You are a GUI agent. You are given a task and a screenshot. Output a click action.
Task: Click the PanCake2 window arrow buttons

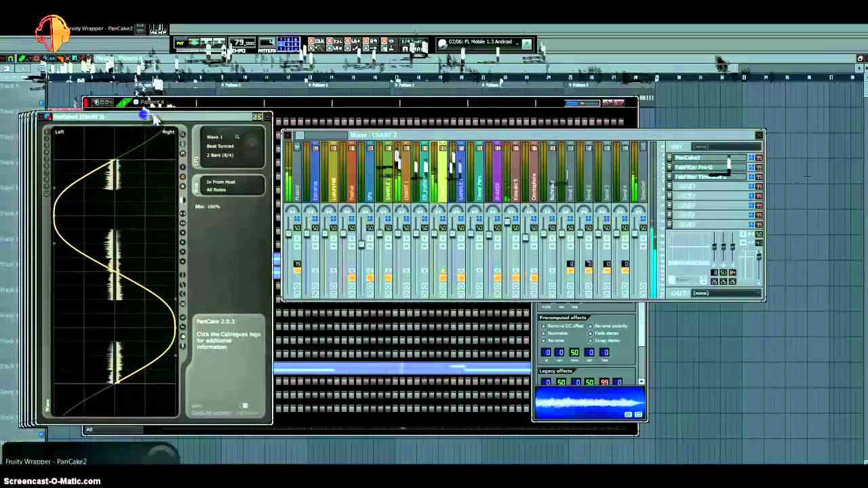pos(257,117)
